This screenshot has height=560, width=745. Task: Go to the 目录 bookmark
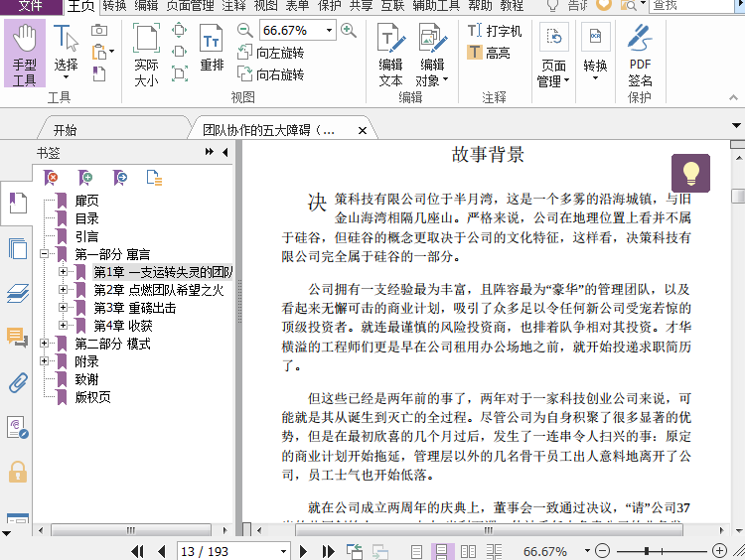[x=87, y=218]
